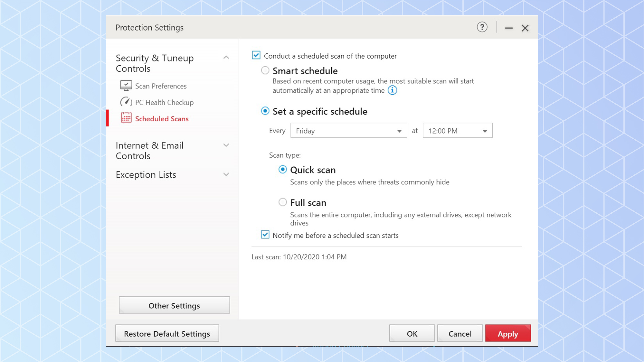Disable Notify me before a scheduled scan starts
This screenshot has height=362, width=644.
[265, 235]
